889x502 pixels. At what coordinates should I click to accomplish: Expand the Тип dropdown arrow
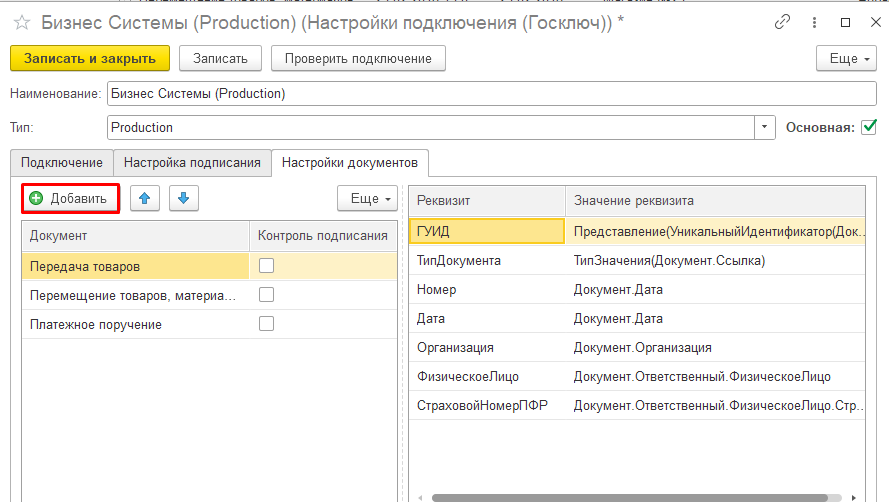click(764, 127)
